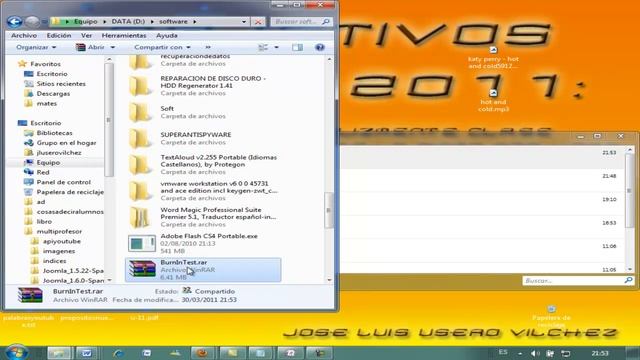The width and height of the screenshot is (640, 360).
Task: Open the Archivo menu
Action: [24, 36]
